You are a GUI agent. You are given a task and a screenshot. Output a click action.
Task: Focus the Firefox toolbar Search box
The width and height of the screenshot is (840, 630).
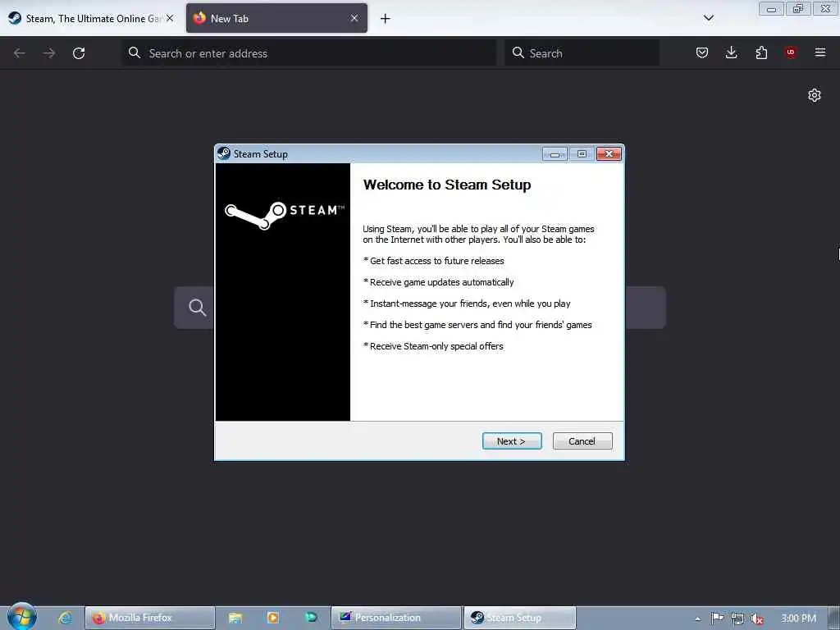(x=582, y=53)
